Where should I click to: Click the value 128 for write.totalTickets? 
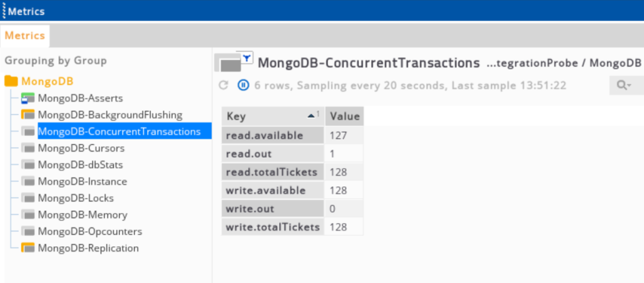[344, 227]
